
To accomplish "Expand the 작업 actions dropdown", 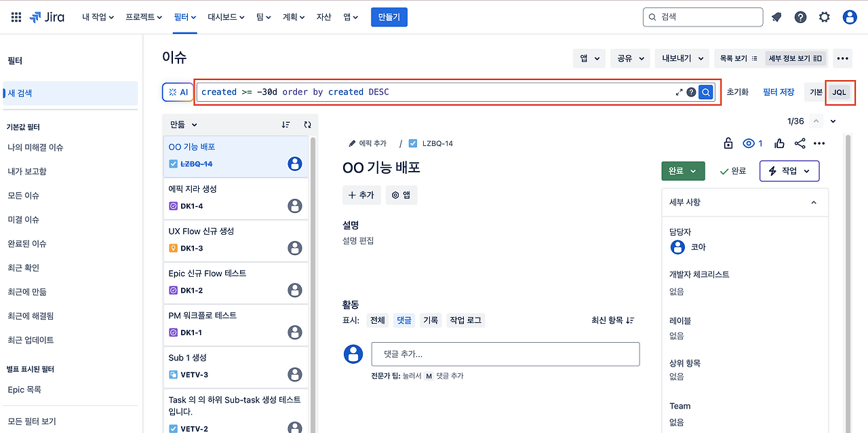I will click(789, 171).
